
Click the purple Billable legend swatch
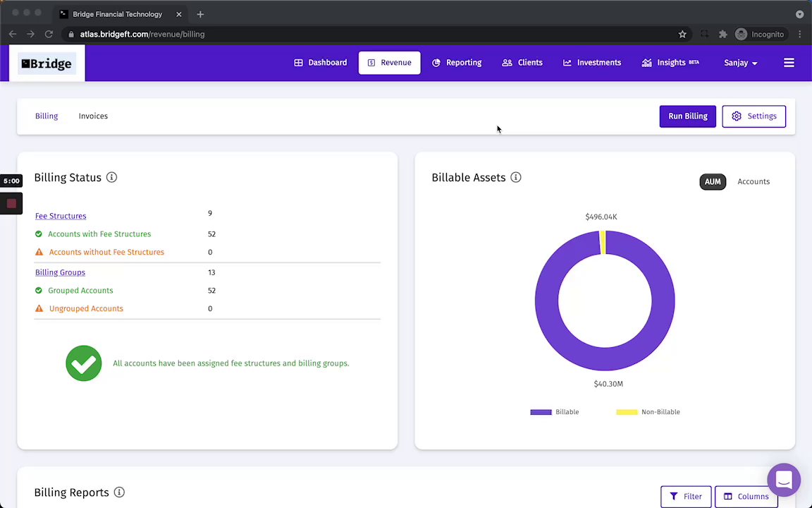click(541, 412)
